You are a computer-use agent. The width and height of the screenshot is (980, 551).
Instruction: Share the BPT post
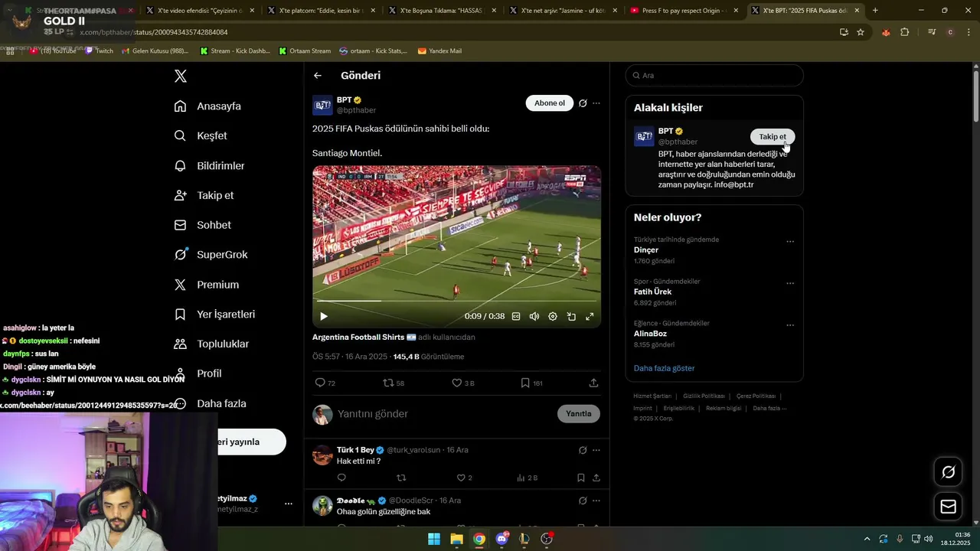(593, 383)
